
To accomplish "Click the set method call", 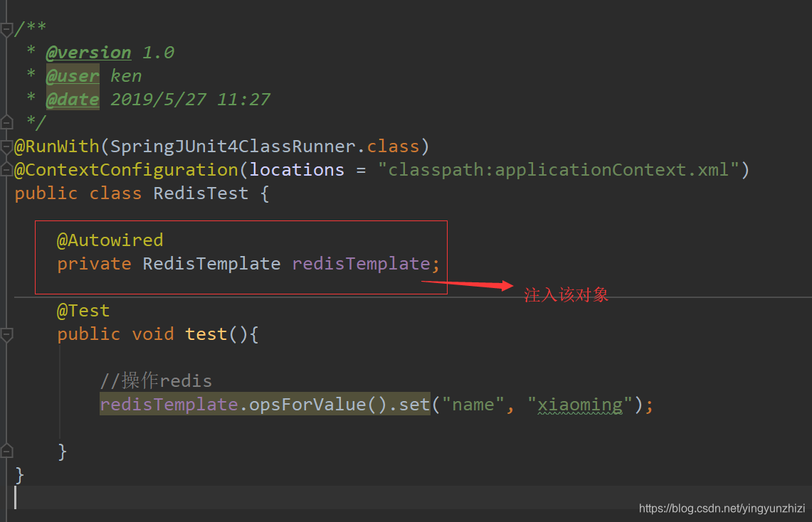I will tap(414, 405).
